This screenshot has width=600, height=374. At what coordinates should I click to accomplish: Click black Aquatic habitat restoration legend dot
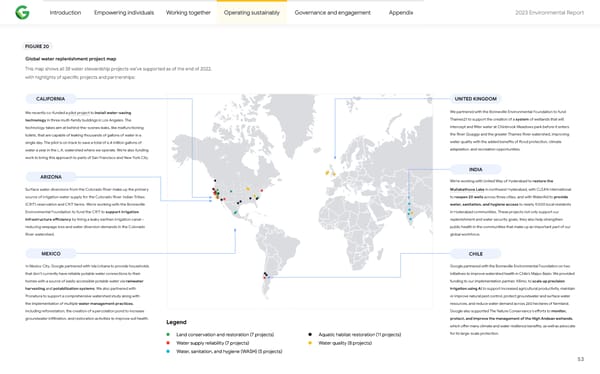(x=310, y=335)
